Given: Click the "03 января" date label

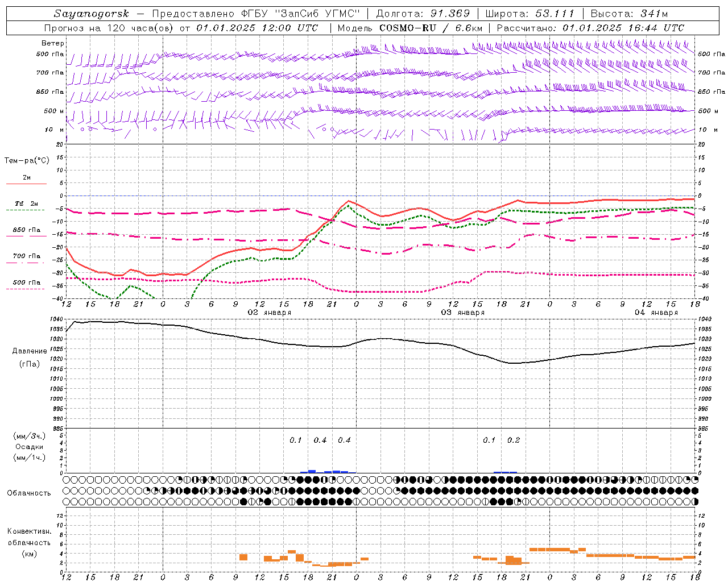Looking at the screenshot, I should pyautogui.click(x=463, y=313).
